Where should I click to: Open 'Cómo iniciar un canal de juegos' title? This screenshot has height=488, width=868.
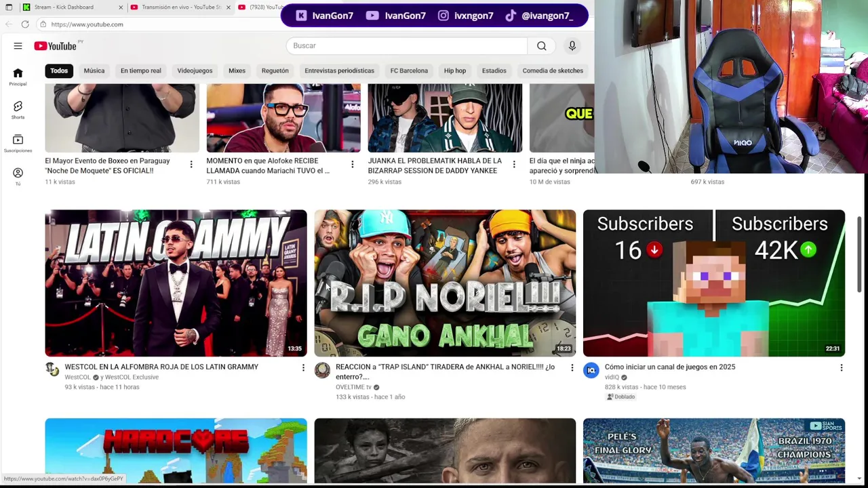tap(670, 367)
